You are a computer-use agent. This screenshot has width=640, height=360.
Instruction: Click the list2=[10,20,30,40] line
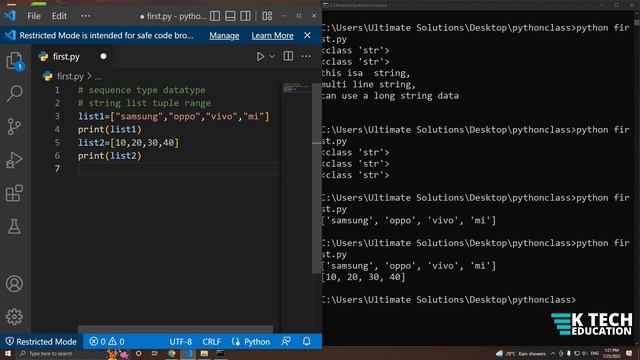[129, 142]
